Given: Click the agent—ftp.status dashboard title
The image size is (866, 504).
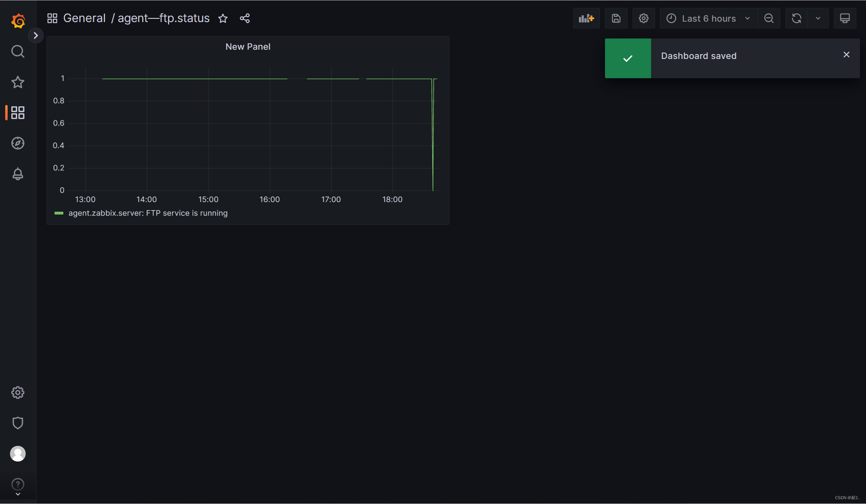Looking at the screenshot, I should click(x=164, y=18).
